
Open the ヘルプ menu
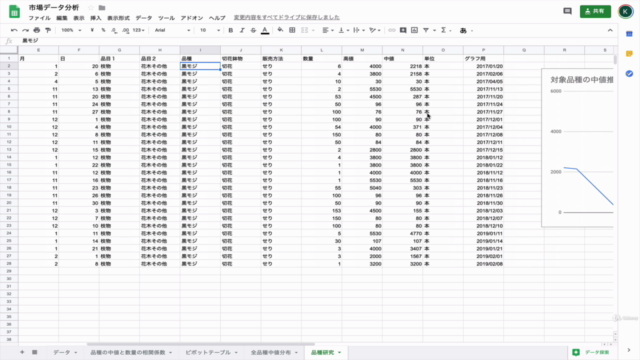click(x=217, y=18)
